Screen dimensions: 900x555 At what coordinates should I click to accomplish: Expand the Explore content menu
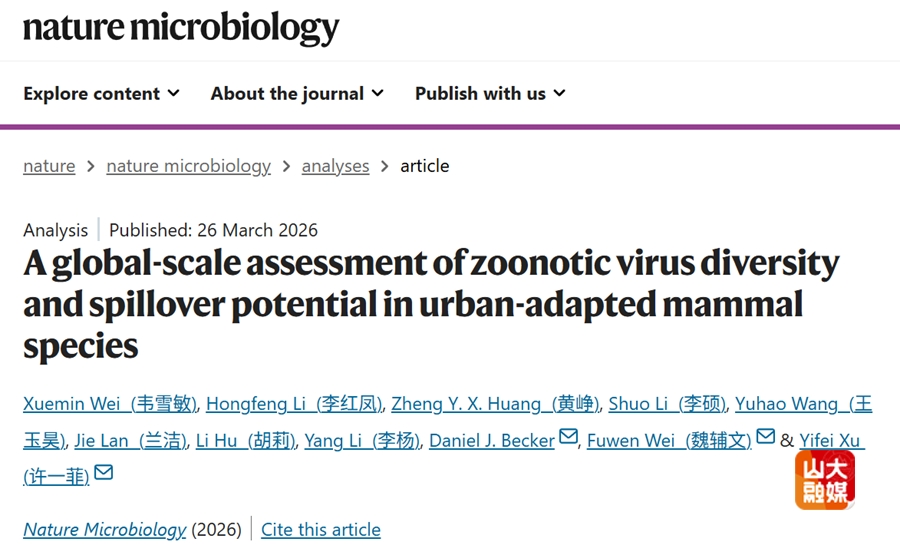(x=101, y=93)
